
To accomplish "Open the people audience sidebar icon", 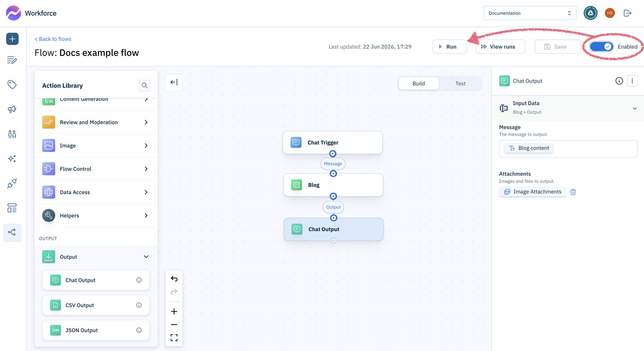I will (x=12, y=134).
